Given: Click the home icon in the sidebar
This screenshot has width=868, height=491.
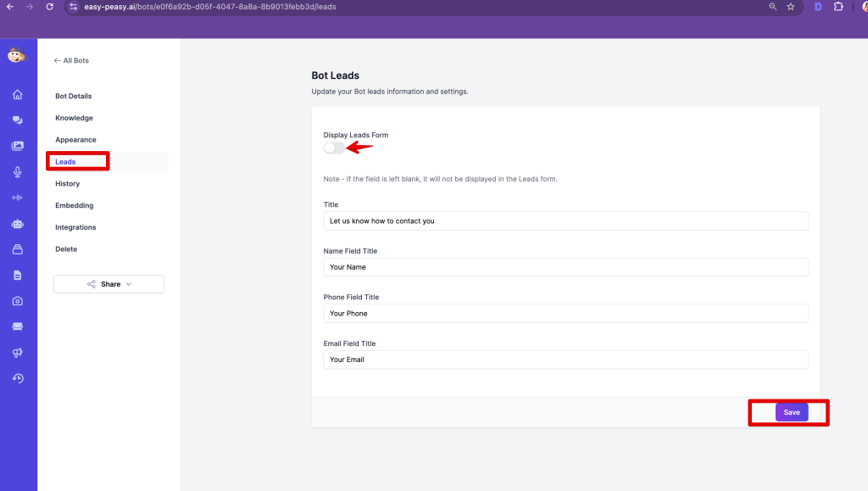Looking at the screenshot, I should [17, 94].
